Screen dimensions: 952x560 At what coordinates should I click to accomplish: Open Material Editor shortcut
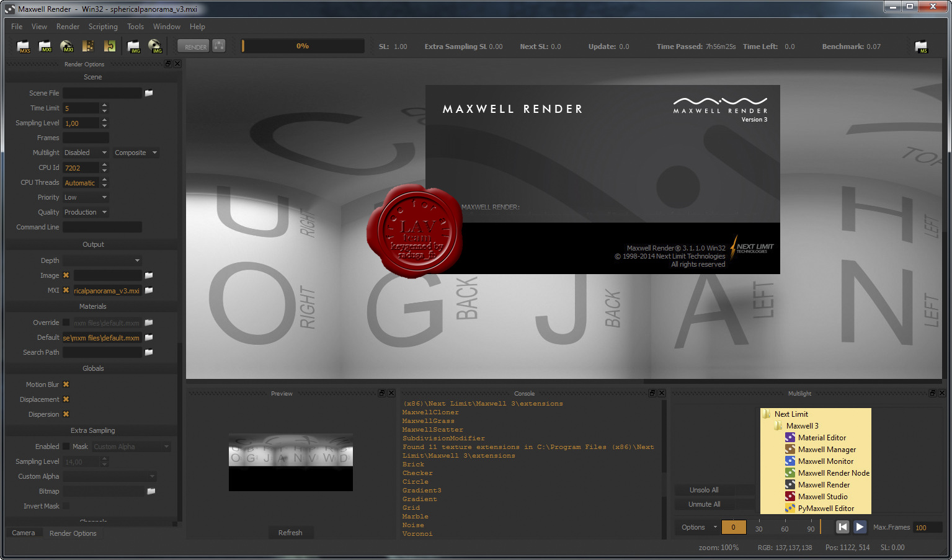tap(816, 438)
